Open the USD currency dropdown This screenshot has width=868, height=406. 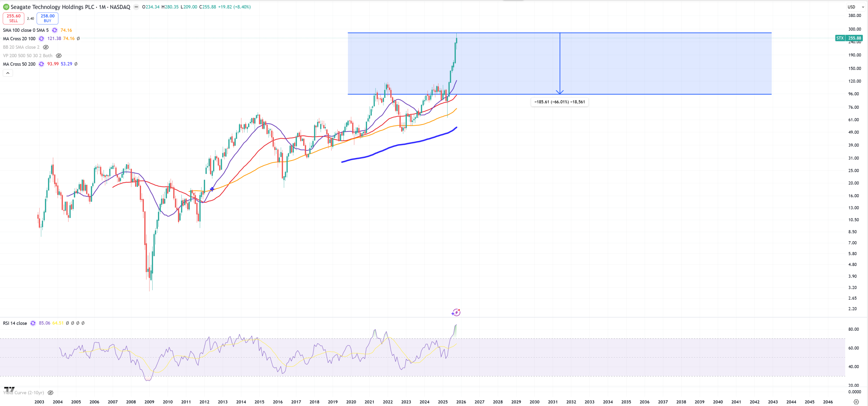tap(855, 7)
